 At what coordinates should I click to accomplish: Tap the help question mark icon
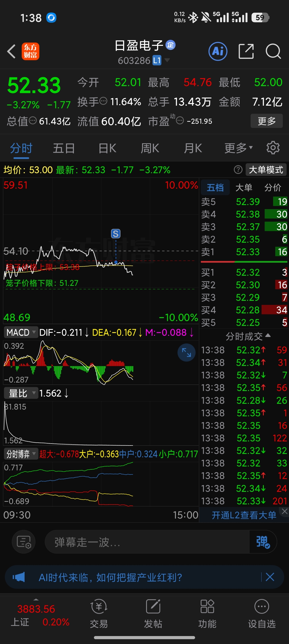point(238,170)
